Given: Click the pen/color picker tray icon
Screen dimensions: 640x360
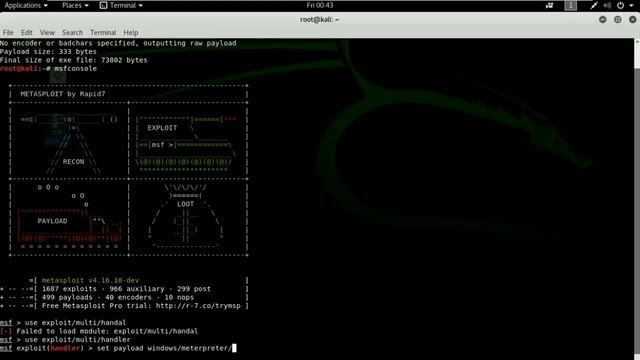Looking at the screenshot, I should coord(594,5).
